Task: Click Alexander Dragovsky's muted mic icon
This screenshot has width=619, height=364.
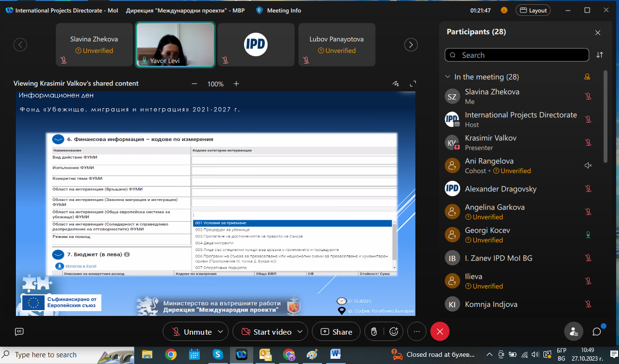Action: (x=588, y=188)
